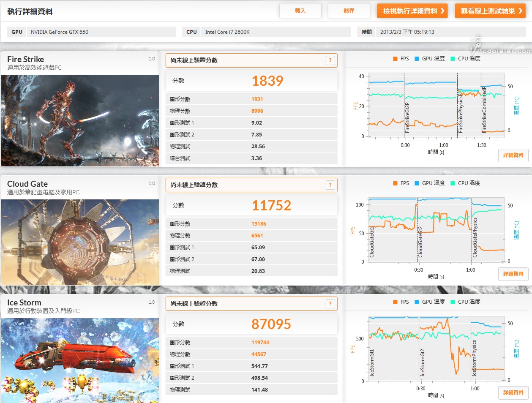Click the green CPU 溫度 swatch in Fire Strike chart
The height and width of the screenshot is (403, 532).
(x=453, y=59)
